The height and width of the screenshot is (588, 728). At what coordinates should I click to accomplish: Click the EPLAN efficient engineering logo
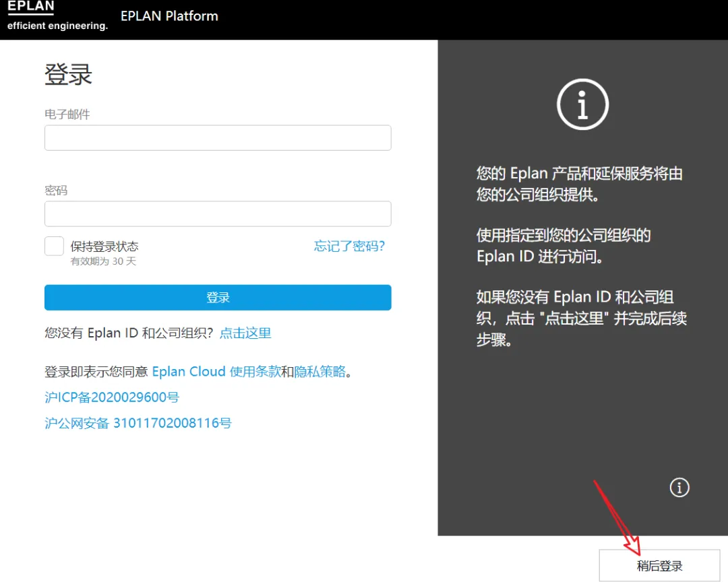click(x=57, y=15)
